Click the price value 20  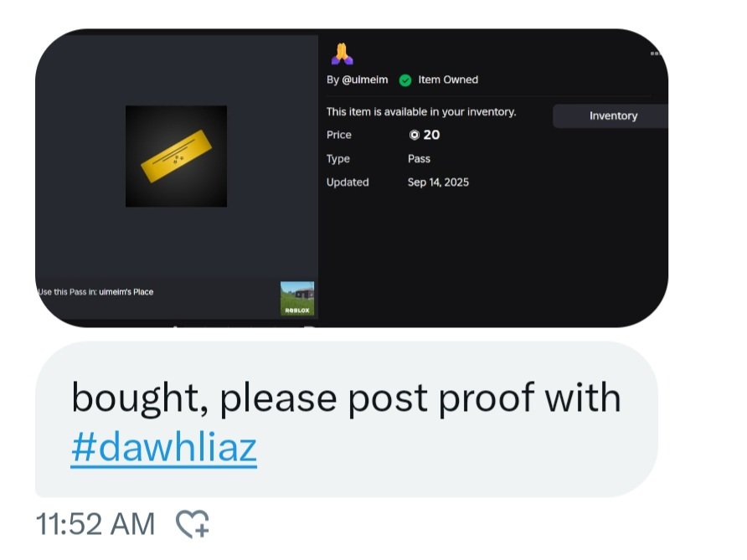point(431,136)
